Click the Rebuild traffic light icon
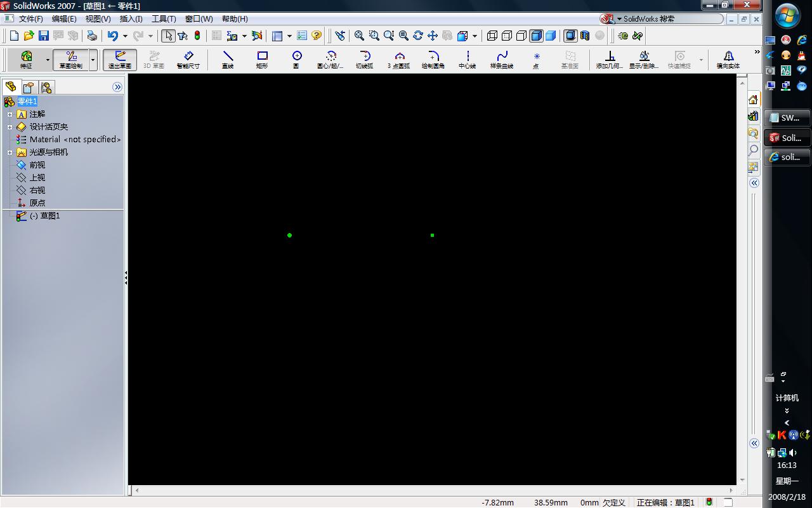Image resolution: width=812 pixels, height=508 pixels. [197, 36]
